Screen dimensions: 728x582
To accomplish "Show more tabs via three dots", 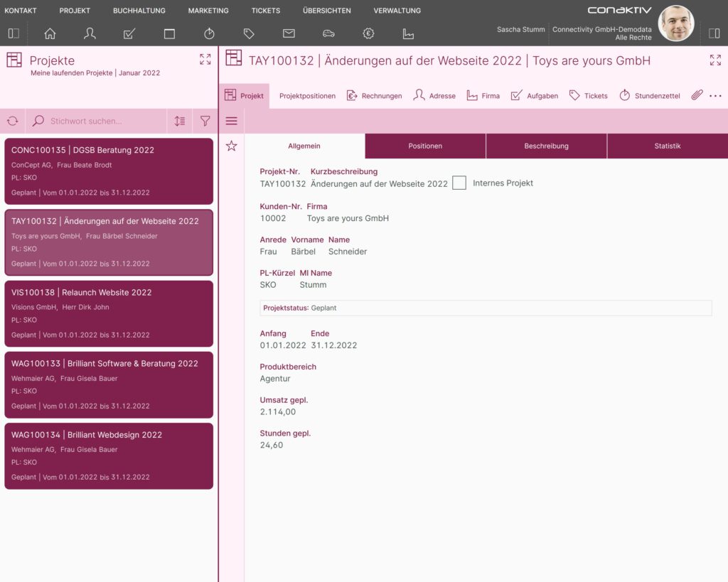I will click(715, 96).
